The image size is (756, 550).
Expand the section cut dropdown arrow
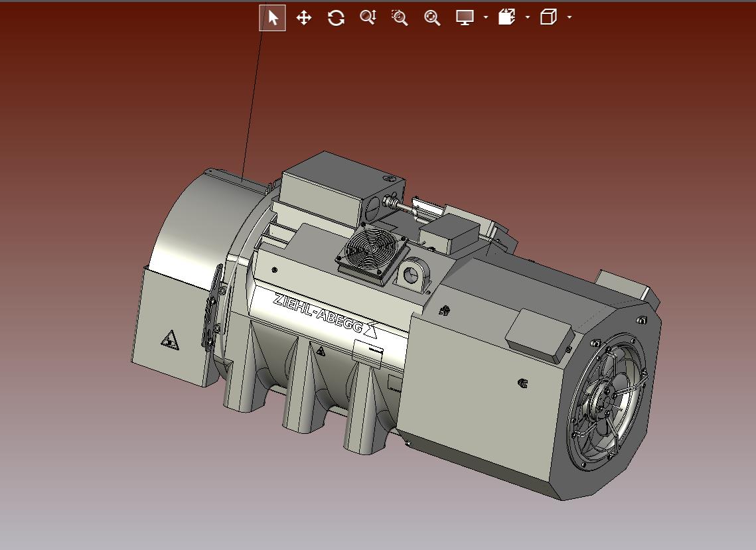coord(528,17)
